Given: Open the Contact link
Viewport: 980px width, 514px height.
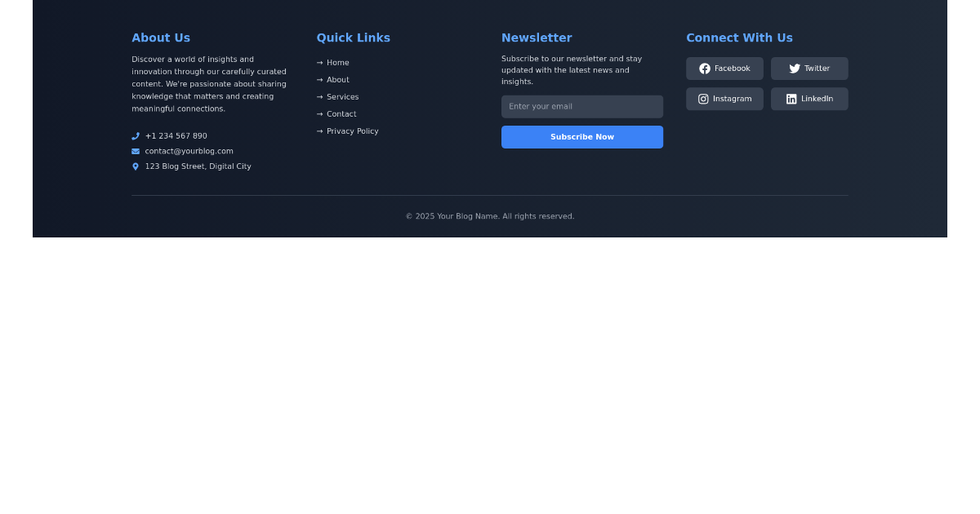Looking at the screenshot, I should [x=341, y=113].
